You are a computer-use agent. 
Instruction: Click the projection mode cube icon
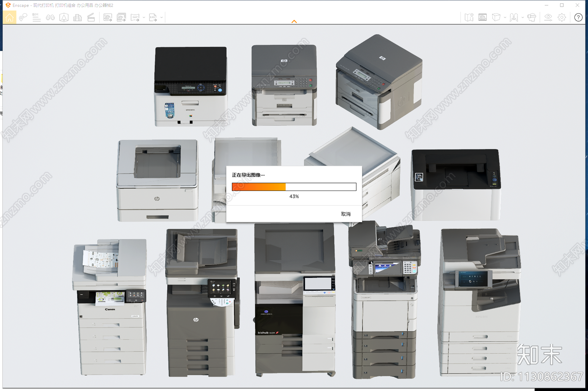pyautogui.click(x=496, y=17)
